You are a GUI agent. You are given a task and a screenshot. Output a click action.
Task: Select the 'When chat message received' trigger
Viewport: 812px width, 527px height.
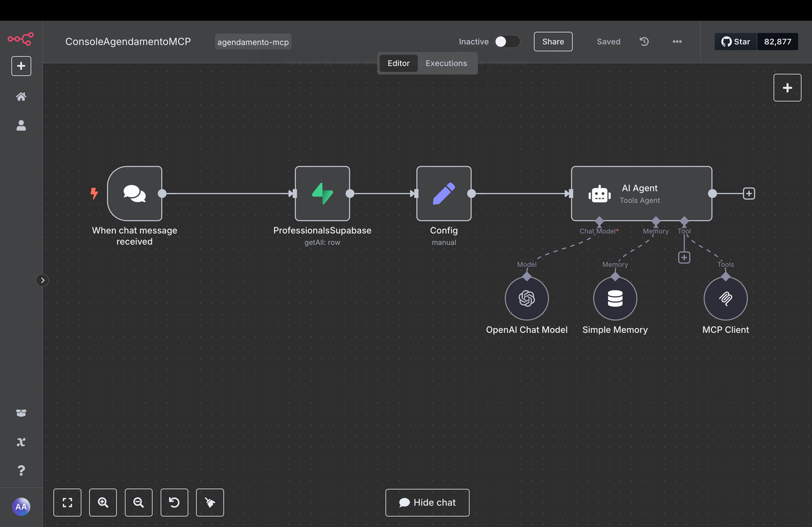coord(134,193)
